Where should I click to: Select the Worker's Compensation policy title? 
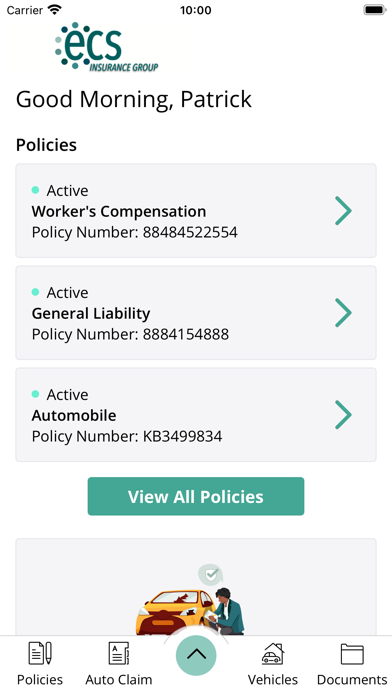point(119,212)
